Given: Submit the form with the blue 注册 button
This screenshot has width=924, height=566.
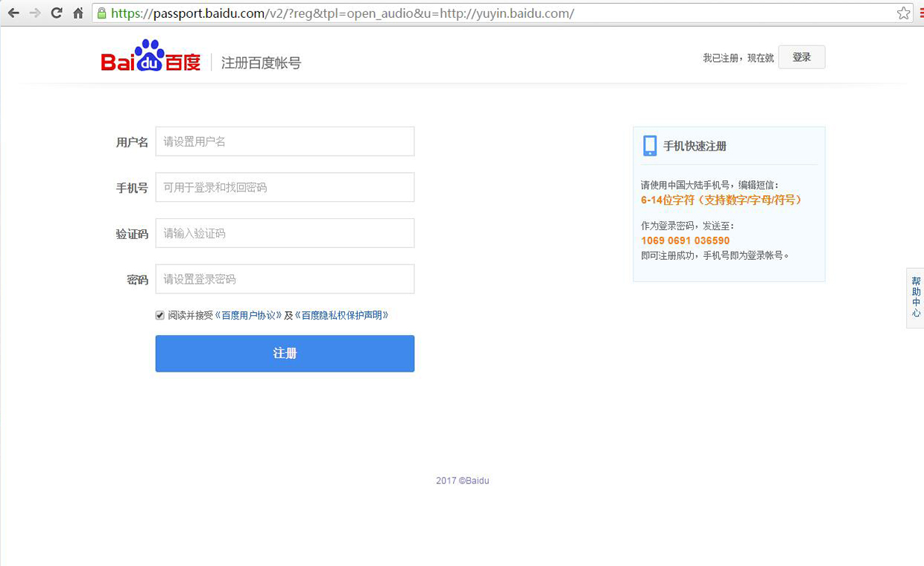Looking at the screenshot, I should tap(285, 353).
